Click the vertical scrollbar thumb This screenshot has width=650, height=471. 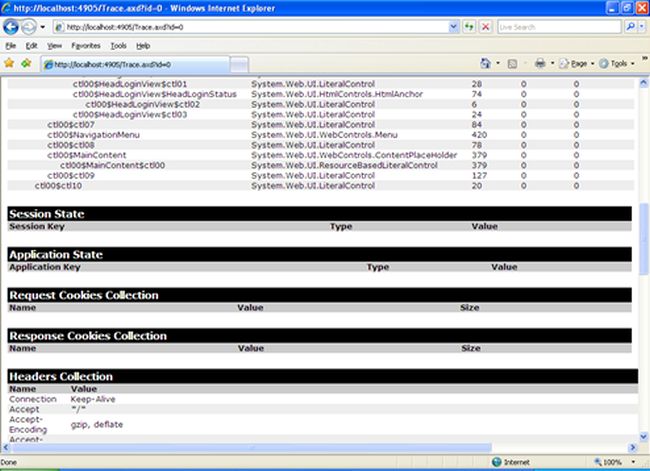click(x=643, y=239)
